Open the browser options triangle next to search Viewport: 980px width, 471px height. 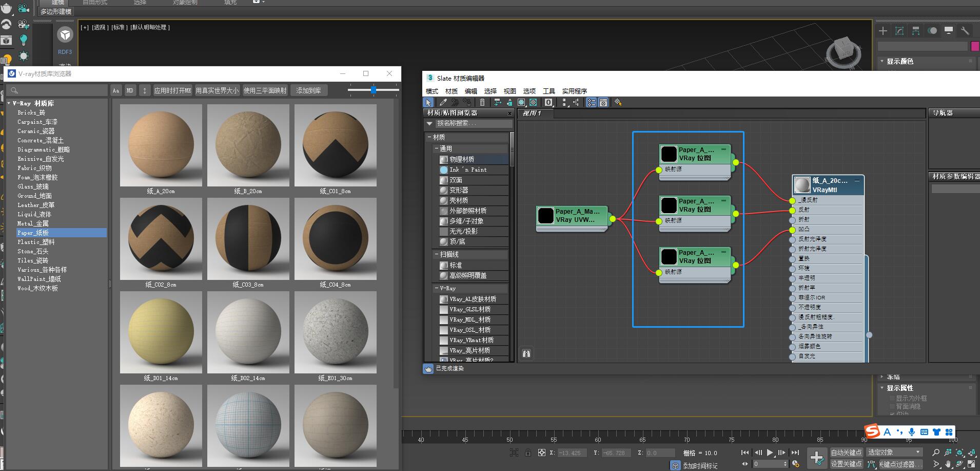[429, 123]
